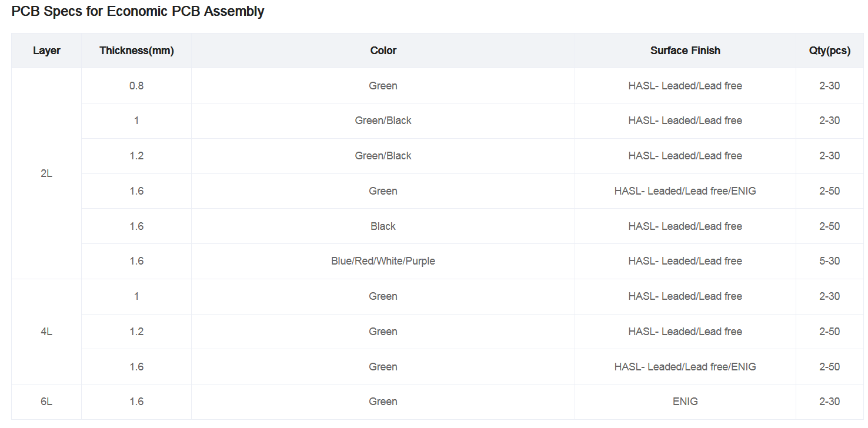This screenshot has height=428, width=868.
Task: Click the 1.6 thickness cell in 6L row
Action: [136, 402]
